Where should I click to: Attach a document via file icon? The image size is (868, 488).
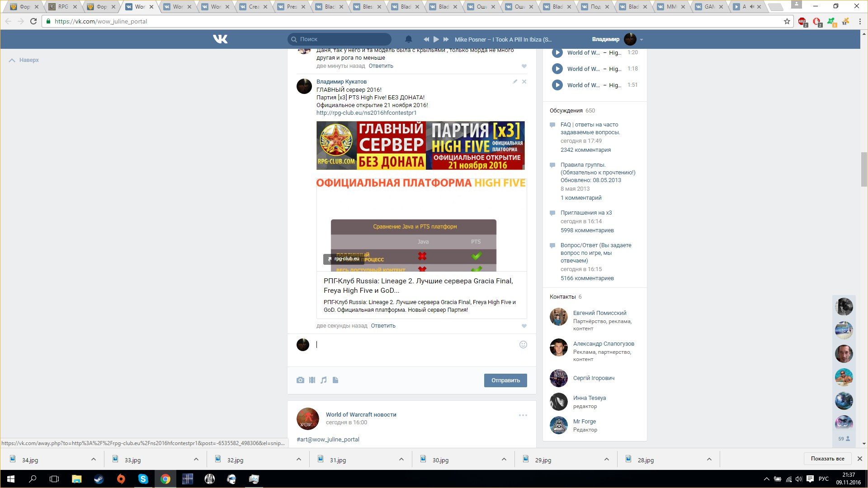[x=335, y=380]
